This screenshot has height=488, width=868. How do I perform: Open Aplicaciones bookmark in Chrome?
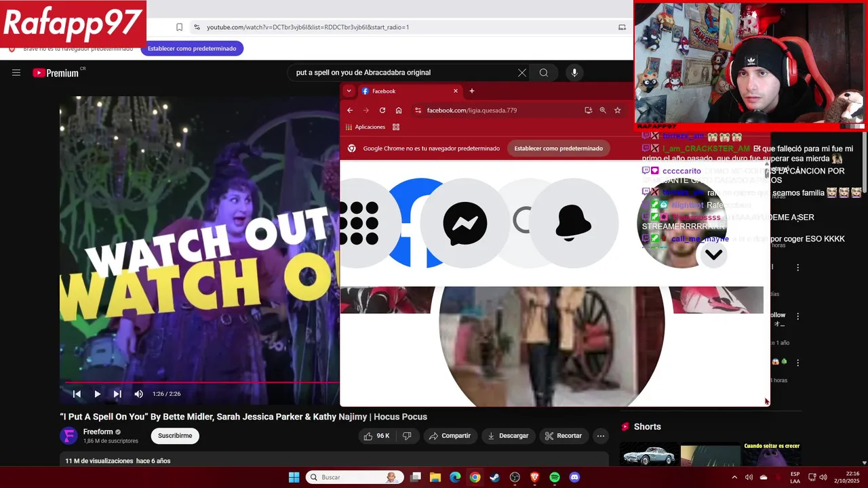tap(366, 127)
